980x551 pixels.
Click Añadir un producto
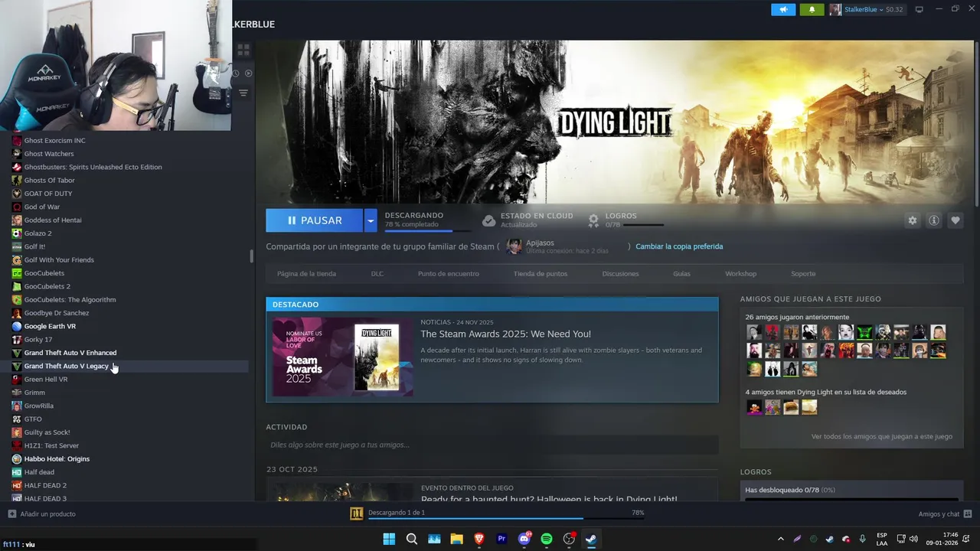coord(47,514)
